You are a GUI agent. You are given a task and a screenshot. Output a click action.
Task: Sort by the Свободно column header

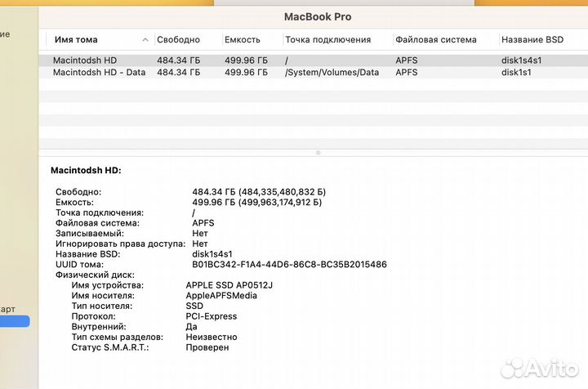pos(178,39)
